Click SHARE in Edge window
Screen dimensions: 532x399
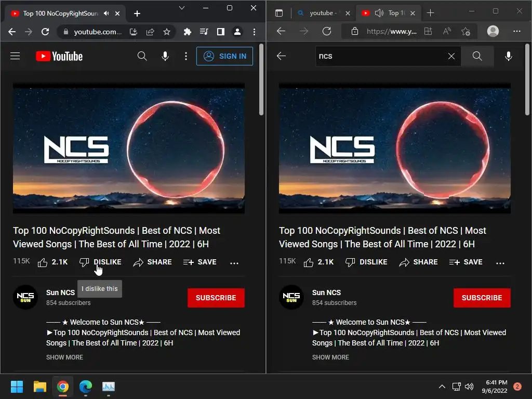pyautogui.click(x=418, y=262)
